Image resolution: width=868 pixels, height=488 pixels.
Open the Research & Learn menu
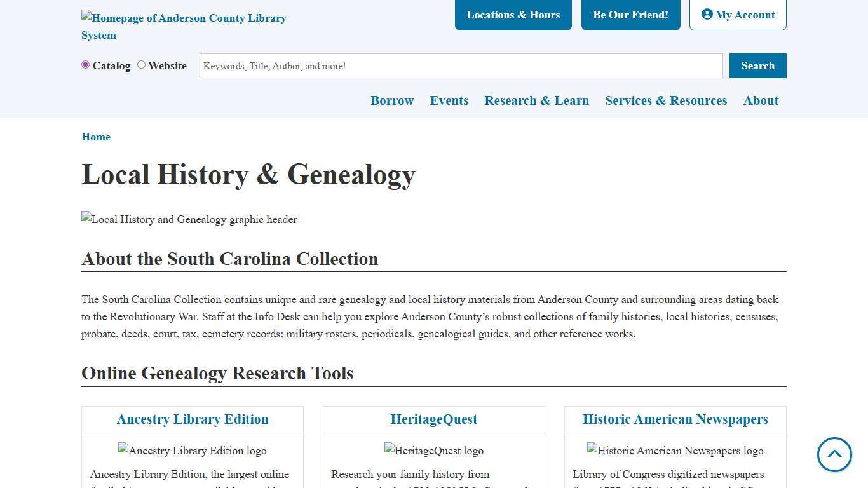(x=536, y=100)
